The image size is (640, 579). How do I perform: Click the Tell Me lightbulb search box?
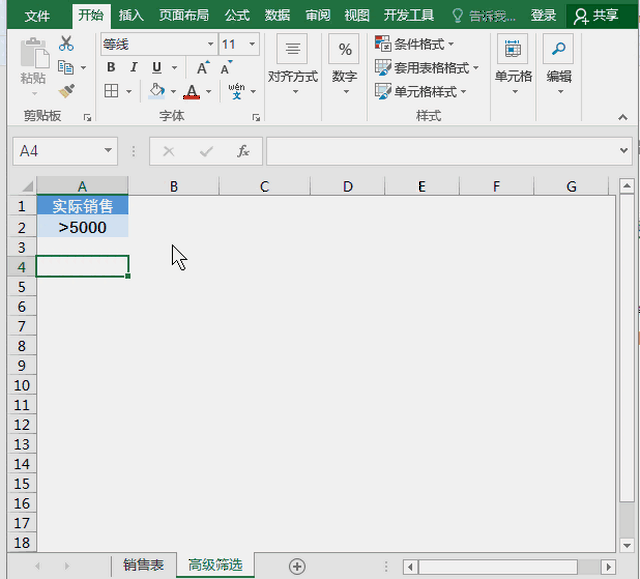click(484, 16)
